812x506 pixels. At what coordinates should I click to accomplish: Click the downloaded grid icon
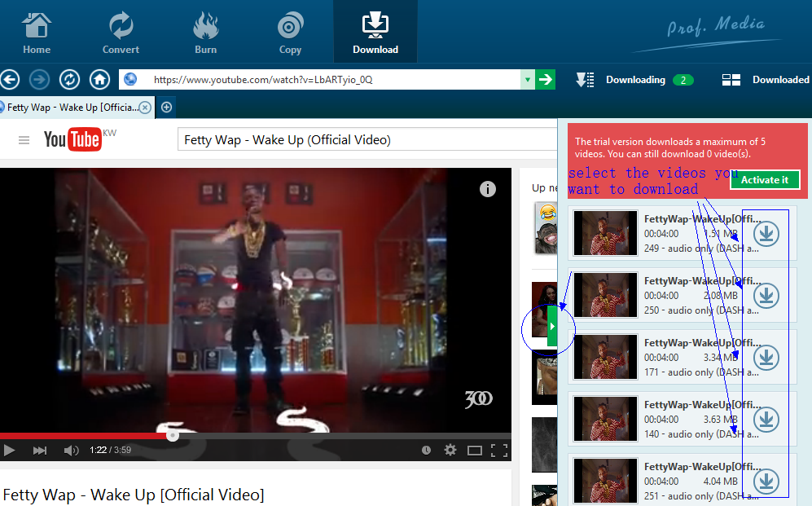click(x=731, y=80)
